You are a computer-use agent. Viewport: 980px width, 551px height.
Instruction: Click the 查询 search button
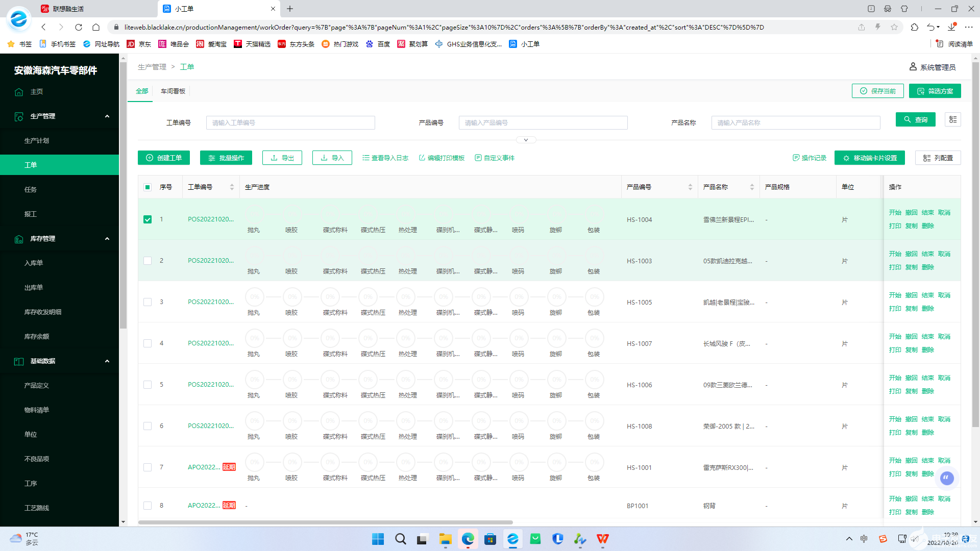pyautogui.click(x=916, y=119)
